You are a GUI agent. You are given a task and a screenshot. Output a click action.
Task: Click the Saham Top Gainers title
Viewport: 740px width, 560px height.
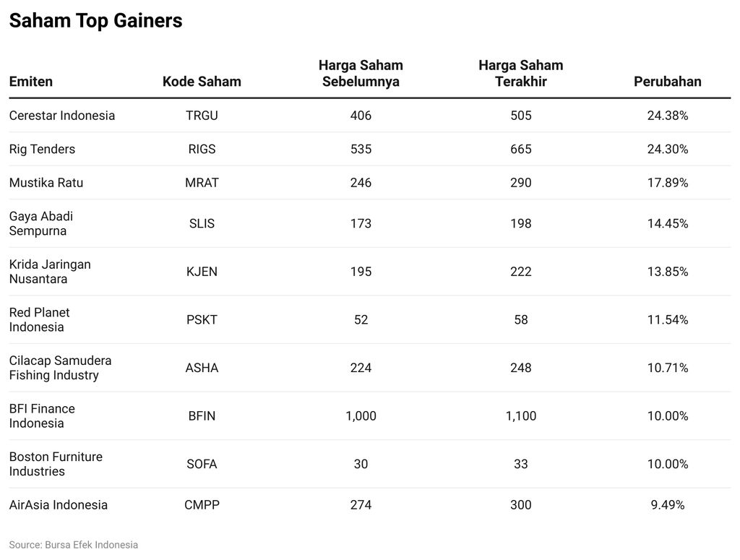click(x=95, y=22)
